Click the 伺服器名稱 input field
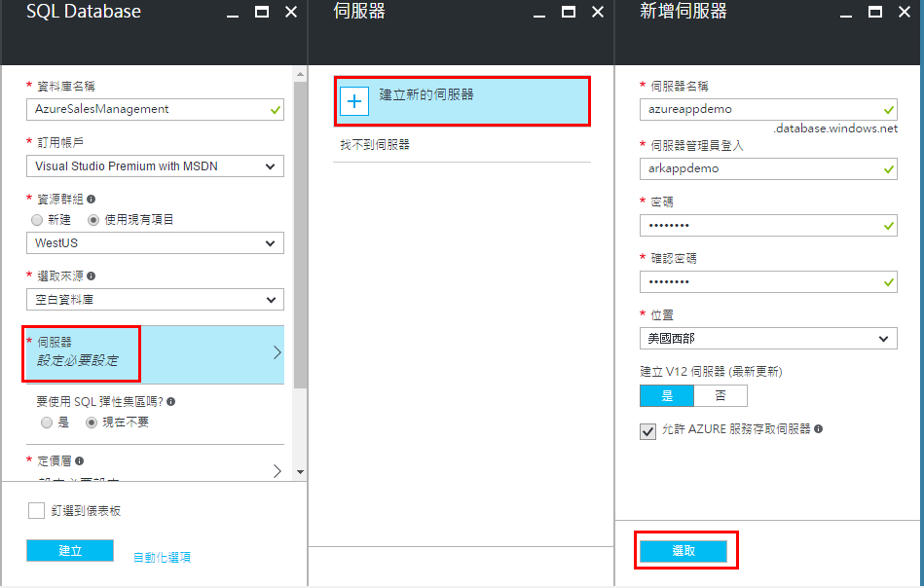This screenshot has height=588, width=924. 768,110
